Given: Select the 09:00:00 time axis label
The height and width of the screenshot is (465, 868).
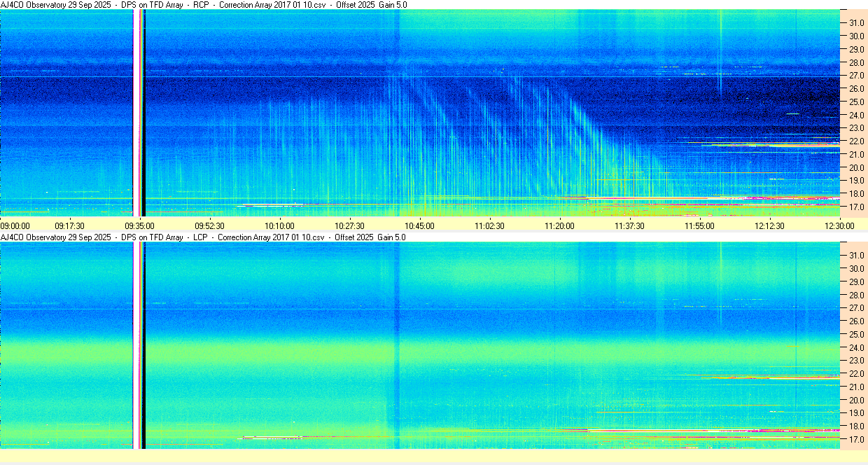Looking at the screenshot, I should 15,225.
